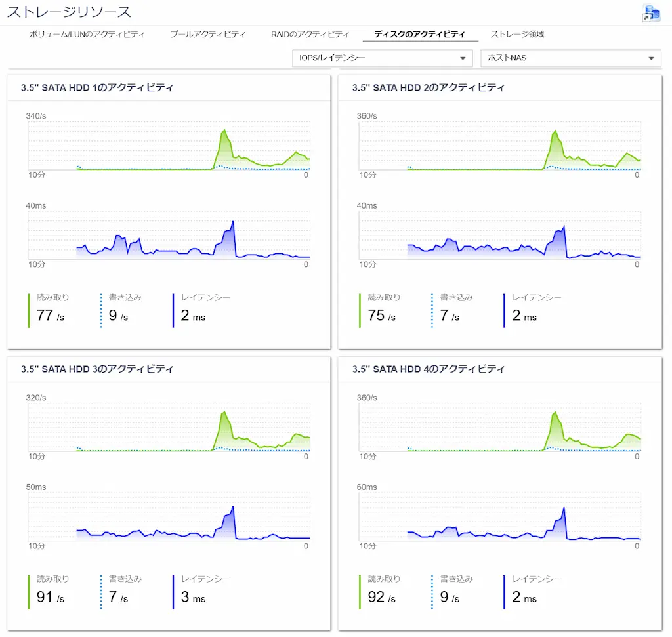Click the HDD 2 IOPS chart peak

(555, 131)
